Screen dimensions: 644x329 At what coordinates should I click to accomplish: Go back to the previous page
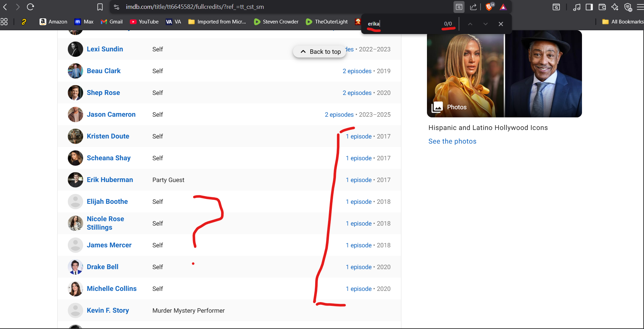(x=5, y=7)
